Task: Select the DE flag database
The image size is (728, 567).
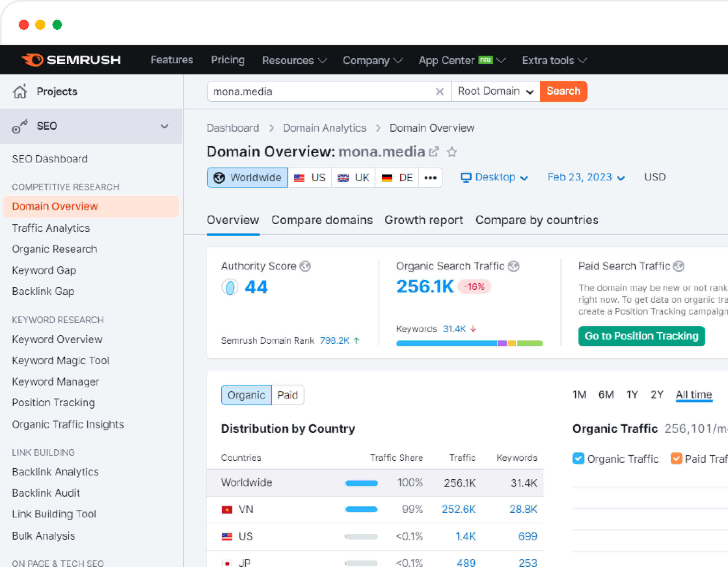Action: point(397,177)
